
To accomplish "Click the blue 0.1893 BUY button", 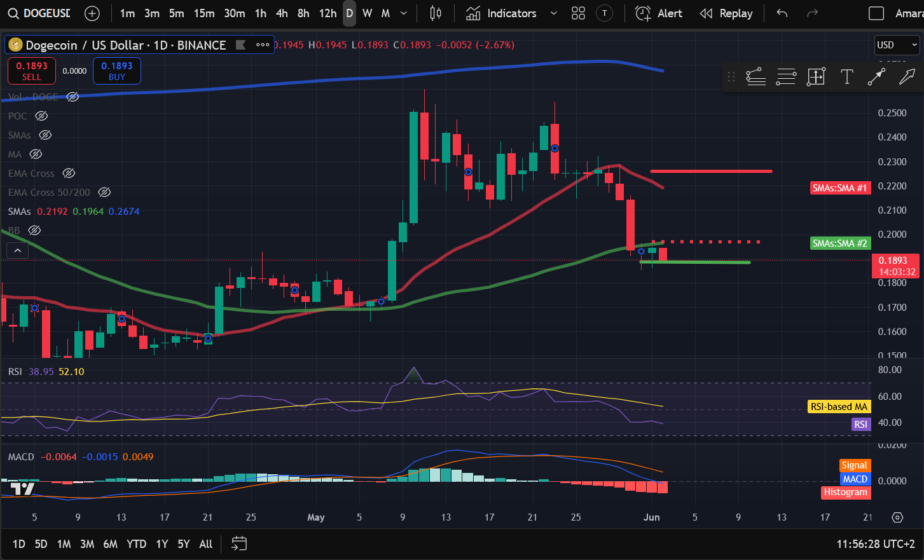I will pyautogui.click(x=117, y=71).
